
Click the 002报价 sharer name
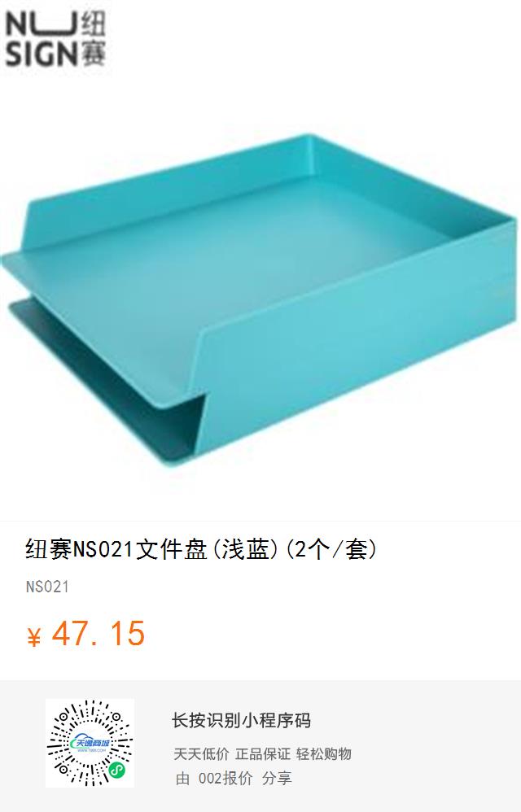pos(225,778)
